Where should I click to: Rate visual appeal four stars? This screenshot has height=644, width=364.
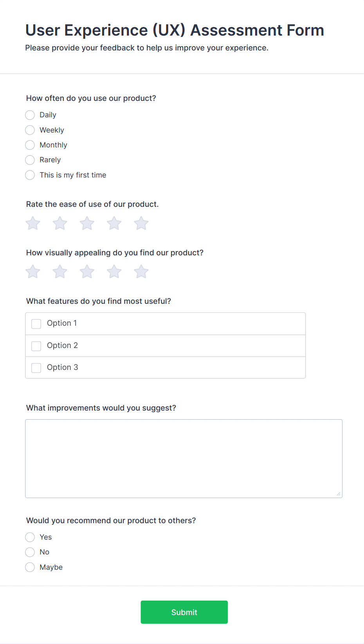point(114,272)
